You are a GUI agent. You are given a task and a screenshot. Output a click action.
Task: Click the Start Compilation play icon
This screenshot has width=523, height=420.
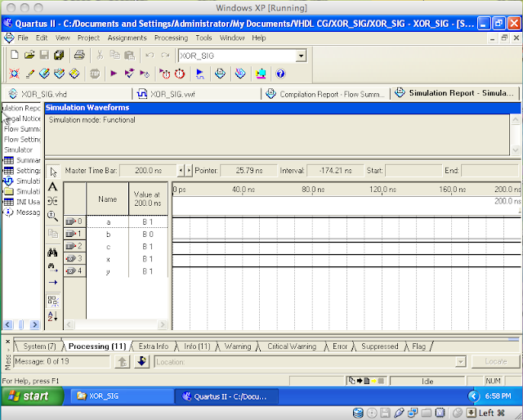coord(113,74)
